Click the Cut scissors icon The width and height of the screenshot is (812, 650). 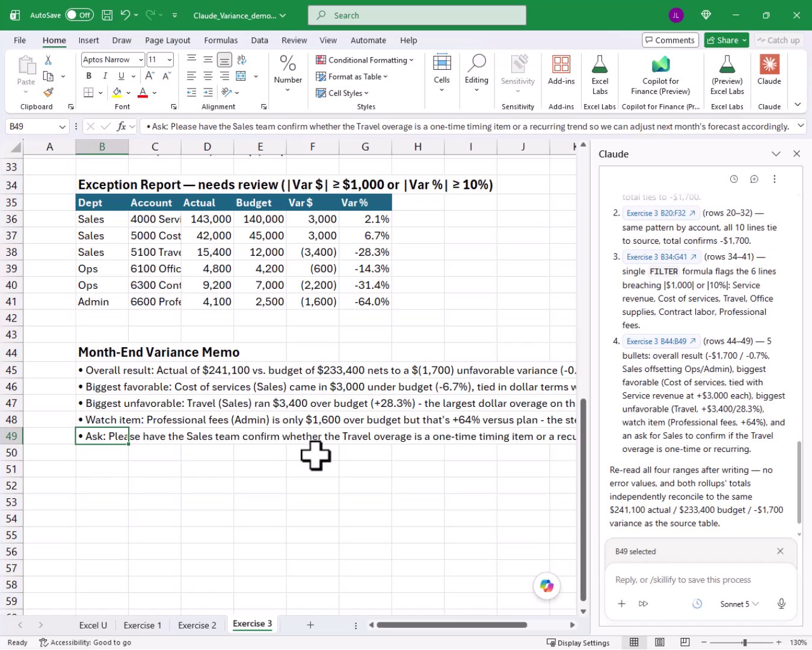[48, 60]
